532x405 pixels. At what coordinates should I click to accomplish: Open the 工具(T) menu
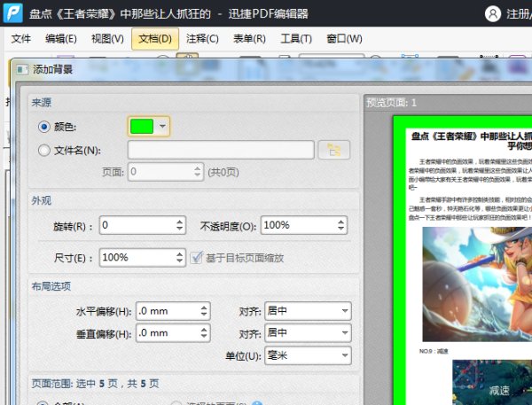[x=296, y=39]
